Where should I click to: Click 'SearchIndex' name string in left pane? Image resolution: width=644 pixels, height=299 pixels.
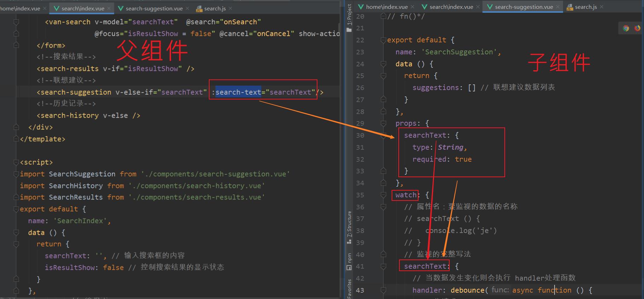tap(80, 221)
